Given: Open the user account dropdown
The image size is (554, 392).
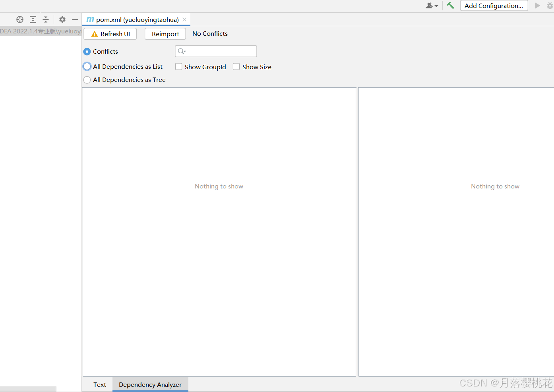Looking at the screenshot, I should (x=432, y=6).
